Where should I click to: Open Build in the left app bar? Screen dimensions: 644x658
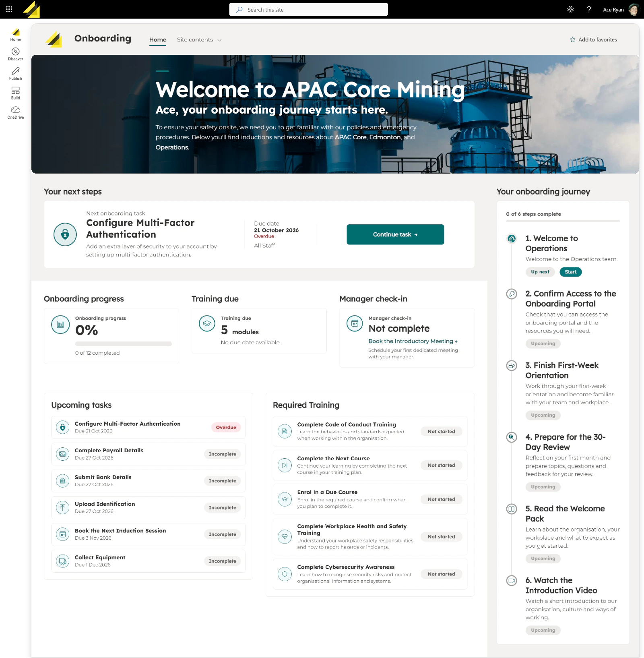point(16,93)
